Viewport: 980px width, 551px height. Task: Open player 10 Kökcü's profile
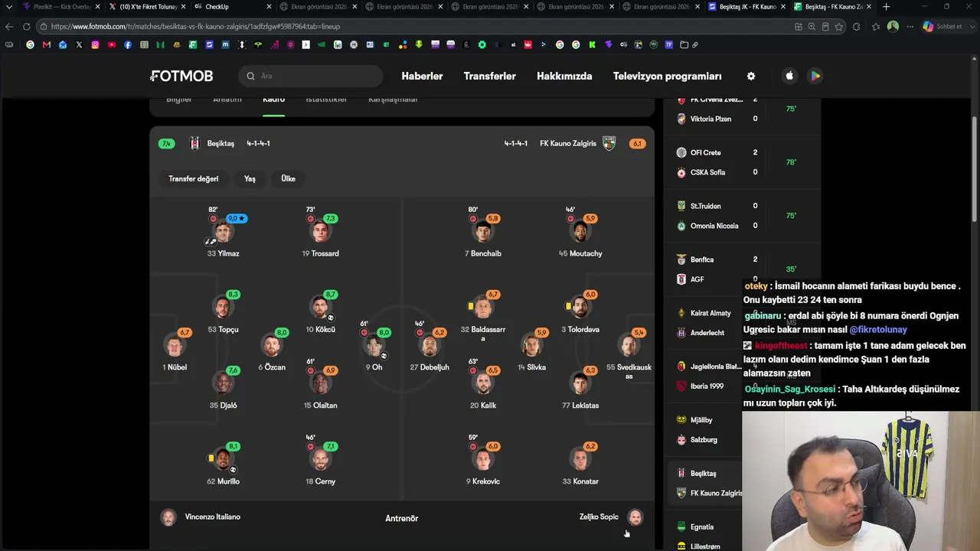[x=321, y=311]
